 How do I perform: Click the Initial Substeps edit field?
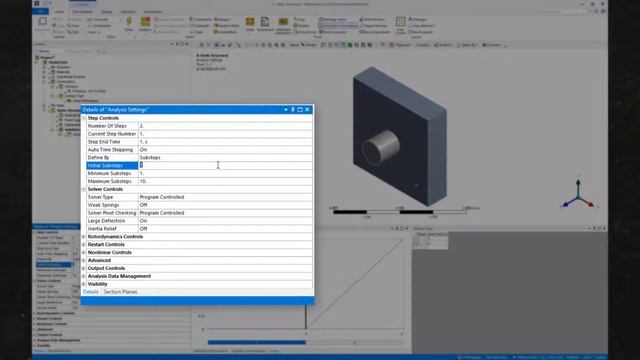click(225, 165)
